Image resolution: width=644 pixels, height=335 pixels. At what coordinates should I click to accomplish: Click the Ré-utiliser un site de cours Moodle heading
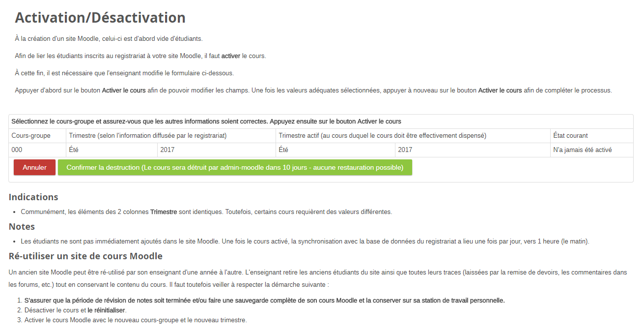coord(85,256)
